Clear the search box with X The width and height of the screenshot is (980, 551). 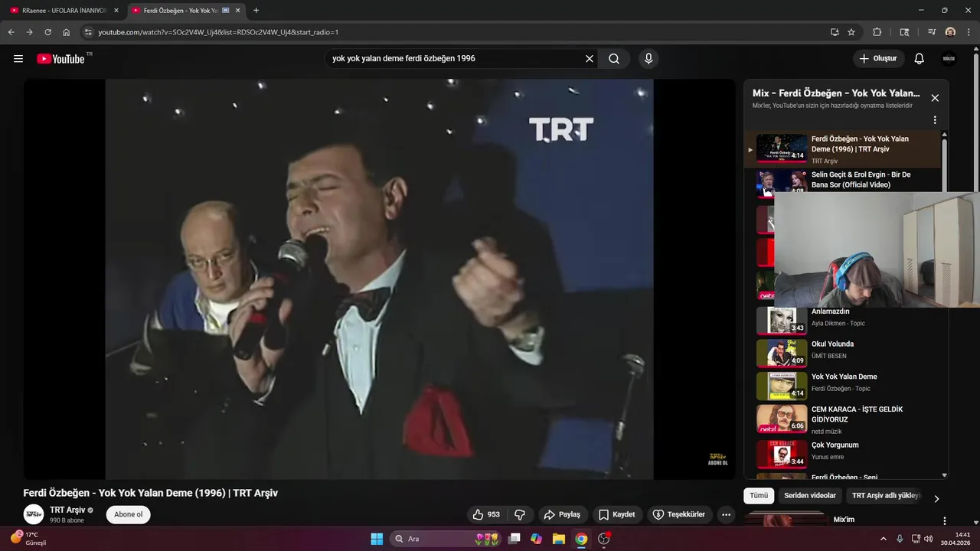pos(590,59)
